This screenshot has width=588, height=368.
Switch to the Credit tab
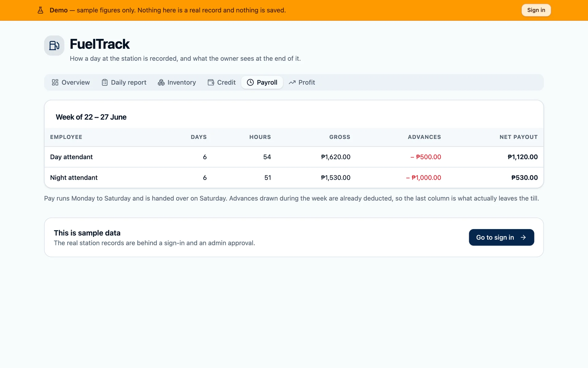pos(221,82)
